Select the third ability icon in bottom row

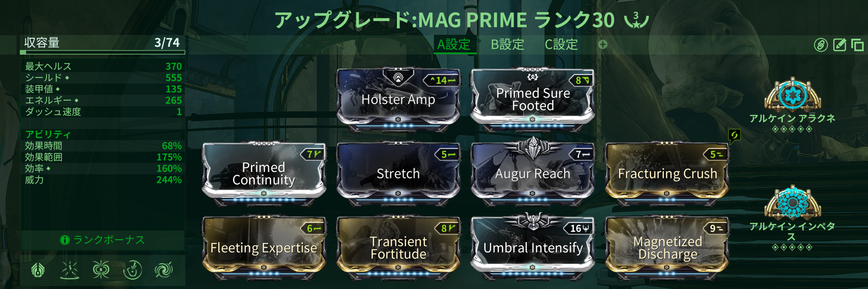(x=101, y=270)
